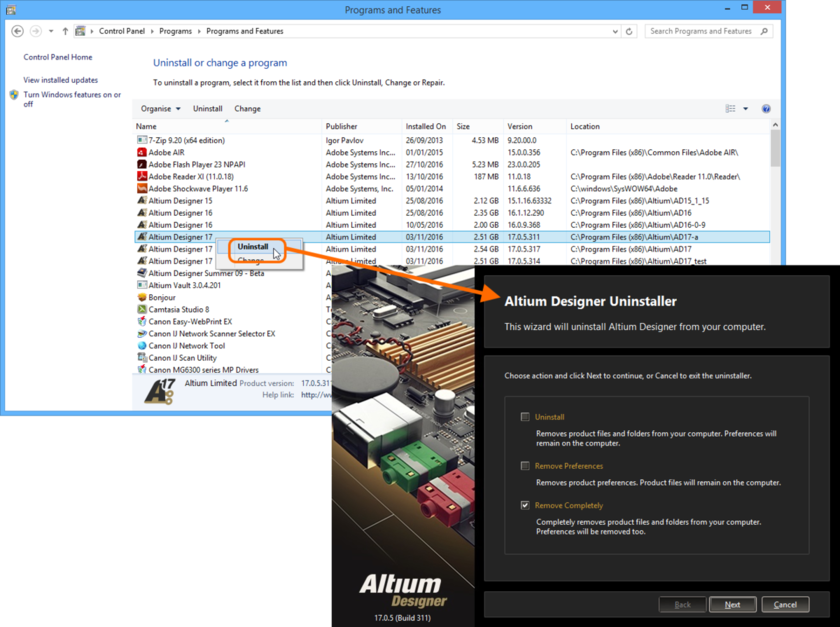Click the back navigation arrow

coord(17,31)
